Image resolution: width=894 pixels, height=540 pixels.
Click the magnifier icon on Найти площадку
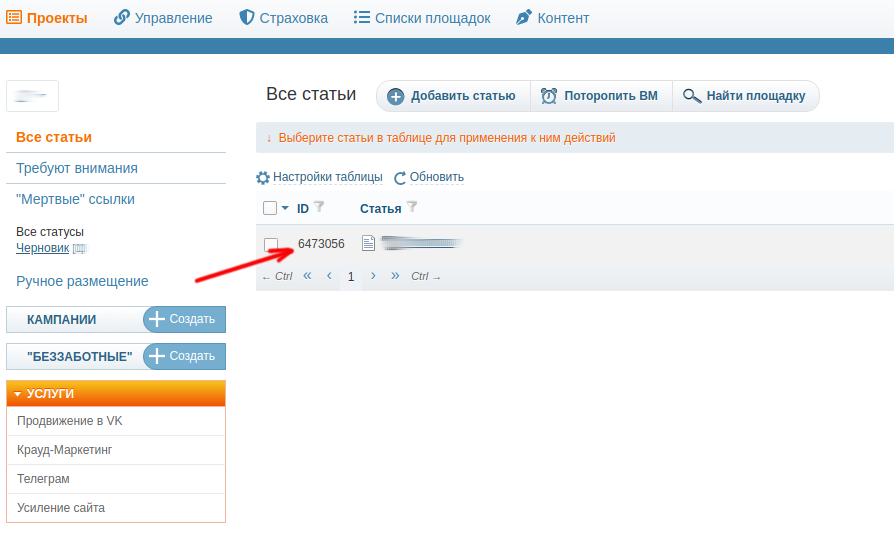coord(692,96)
